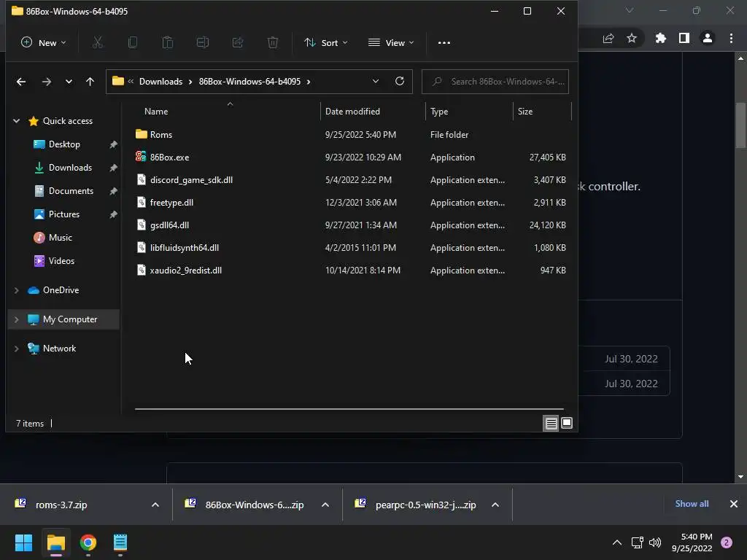747x560 pixels.
Task: Click Chrome page vertical scrollbar thumb
Action: coord(741,125)
